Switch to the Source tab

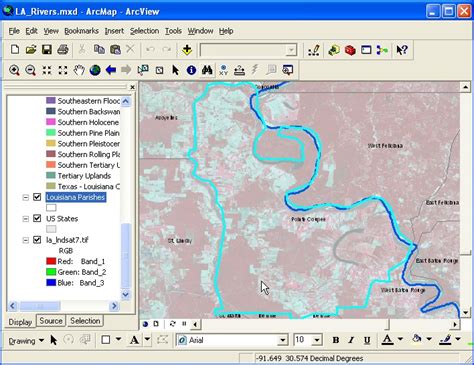[x=51, y=321]
